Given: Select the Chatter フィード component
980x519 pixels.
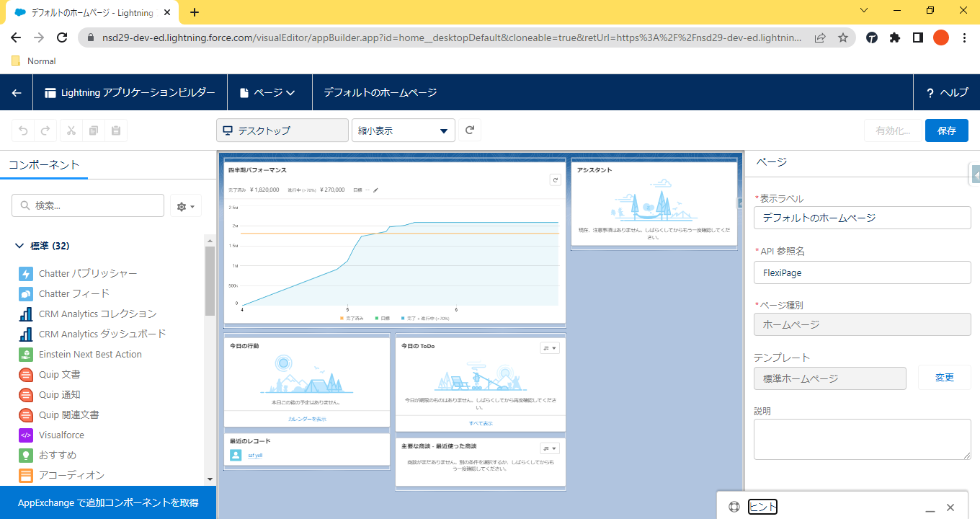Looking at the screenshot, I should pos(64,294).
